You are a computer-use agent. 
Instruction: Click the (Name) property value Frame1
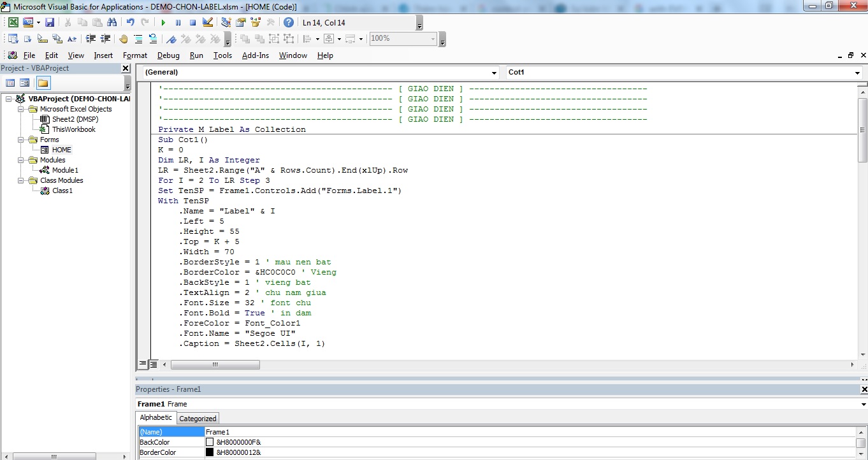click(530, 432)
